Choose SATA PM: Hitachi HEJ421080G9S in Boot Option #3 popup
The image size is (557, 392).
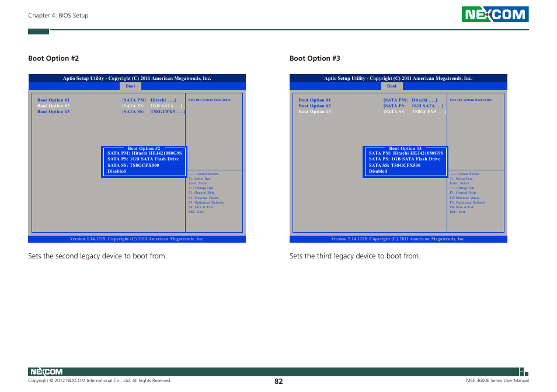click(406, 153)
